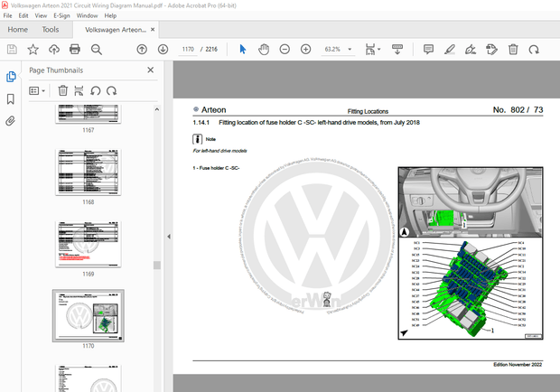Rotate the page with the main toolbar rotate icon
The width and height of the screenshot is (560, 392).
tap(534, 50)
